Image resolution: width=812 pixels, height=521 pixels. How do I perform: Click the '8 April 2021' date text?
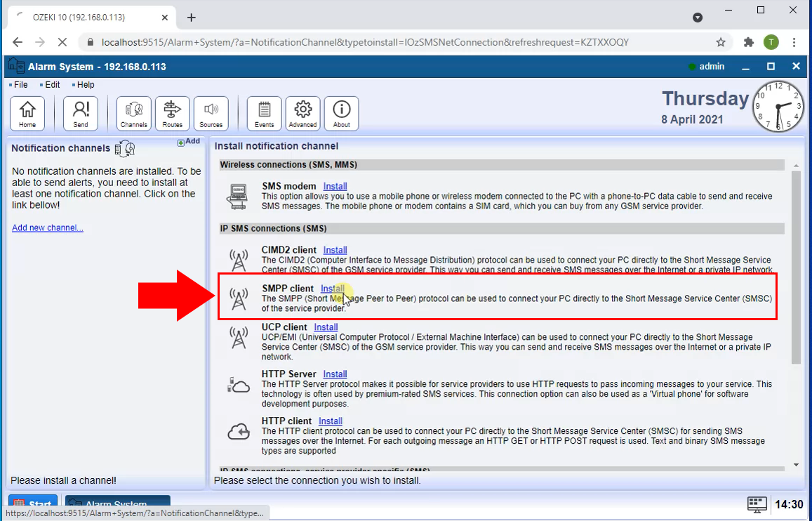tap(692, 119)
